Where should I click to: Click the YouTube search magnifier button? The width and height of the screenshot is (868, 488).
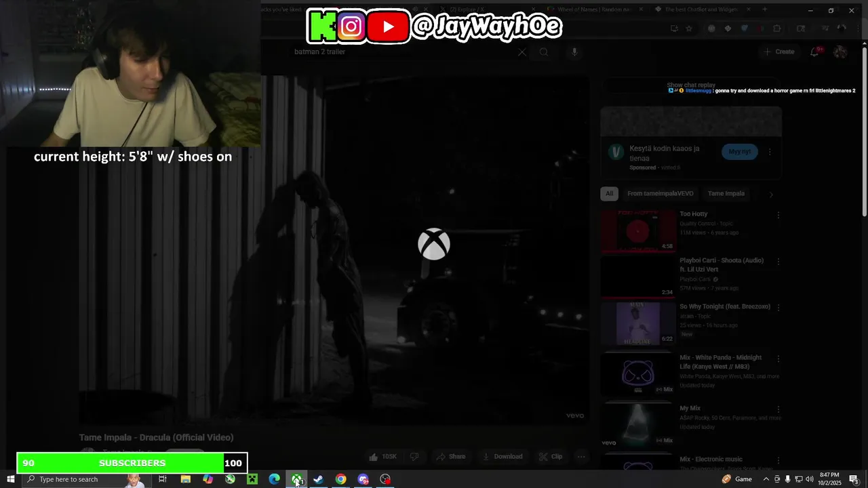544,52
